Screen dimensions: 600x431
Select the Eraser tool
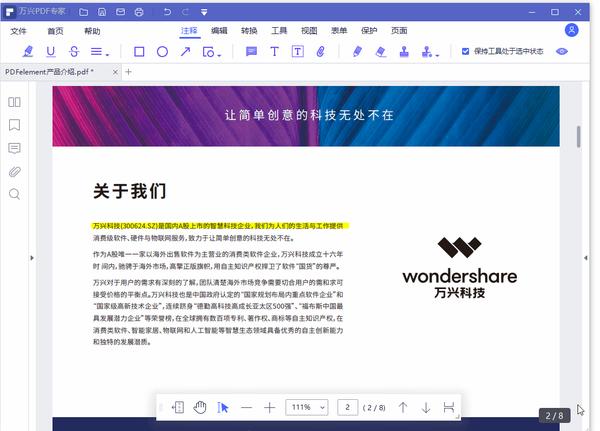(x=380, y=51)
